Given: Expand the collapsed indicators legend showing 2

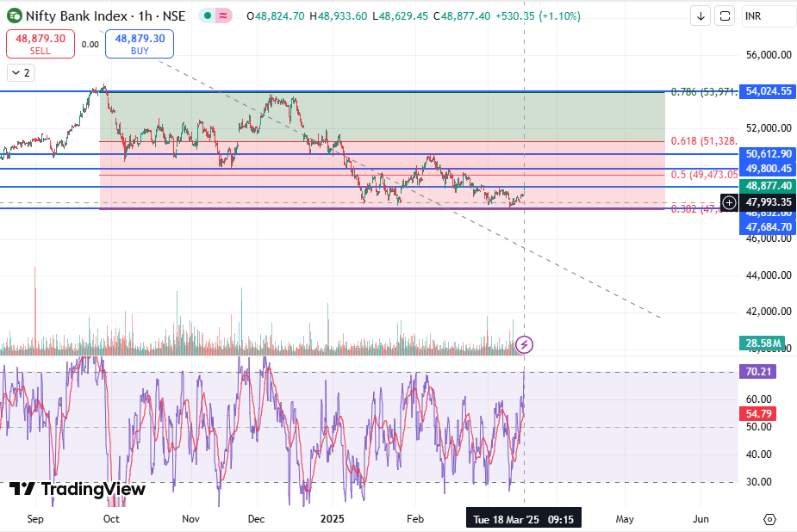Looking at the screenshot, I should click(21, 72).
